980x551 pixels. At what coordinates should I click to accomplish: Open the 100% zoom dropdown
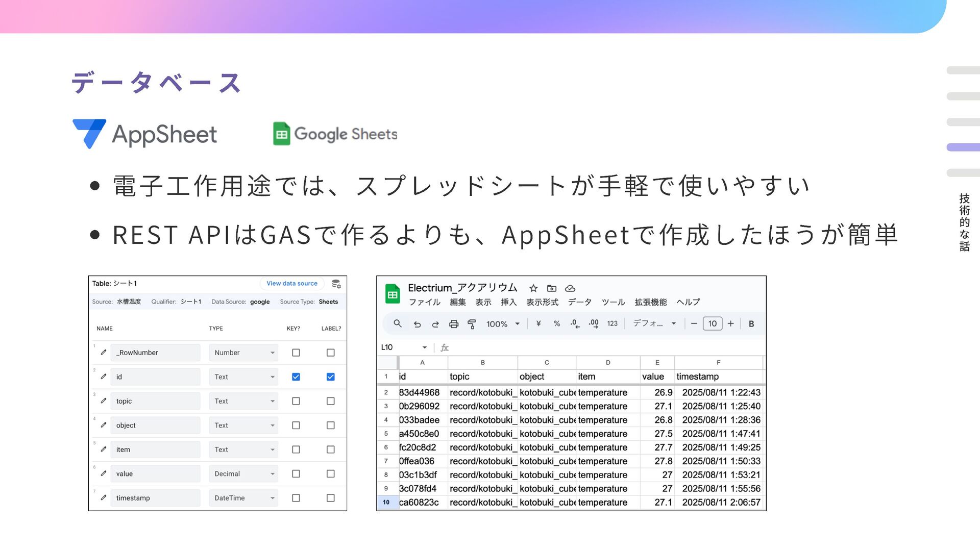point(503,324)
